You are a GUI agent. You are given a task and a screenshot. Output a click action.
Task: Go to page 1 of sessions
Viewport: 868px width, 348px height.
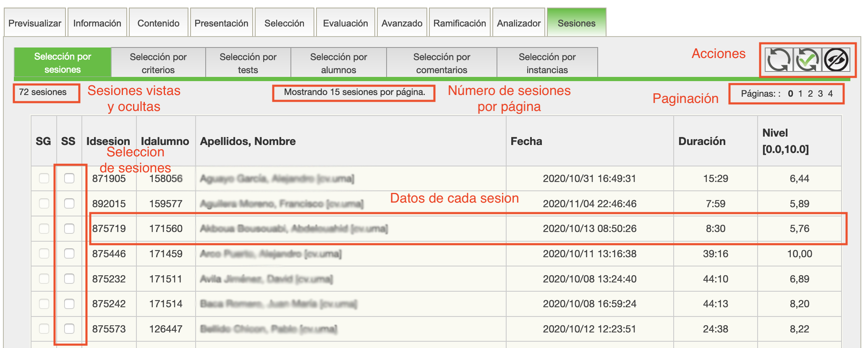(x=800, y=94)
